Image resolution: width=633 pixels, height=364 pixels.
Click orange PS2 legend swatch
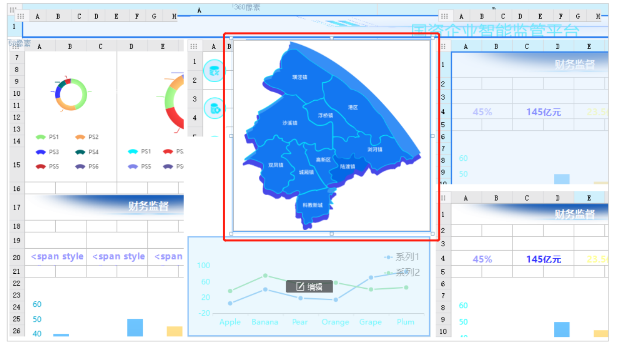click(x=80, y=137)
